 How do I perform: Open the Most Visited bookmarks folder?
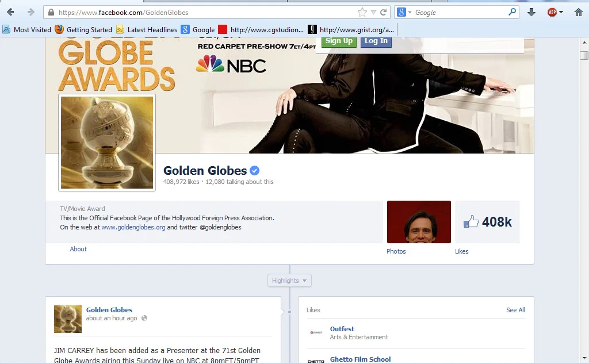[26, 30]
